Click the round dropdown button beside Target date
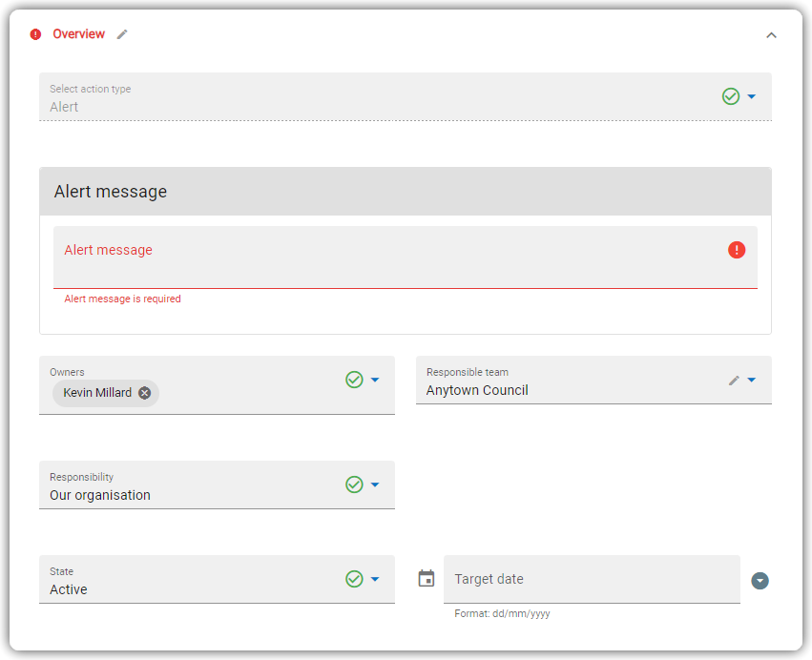This screenshot has width=812, height=660. pyautogui.click(x=760, y=581)
